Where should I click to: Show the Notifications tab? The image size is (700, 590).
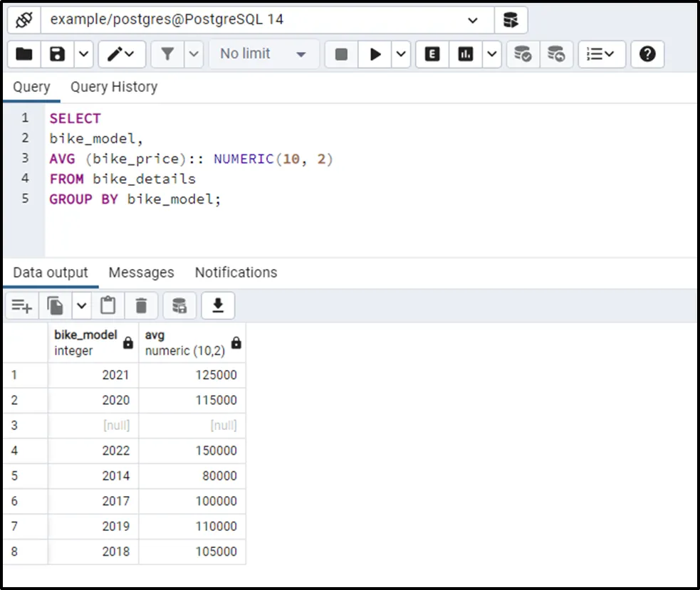pos(236,273)
